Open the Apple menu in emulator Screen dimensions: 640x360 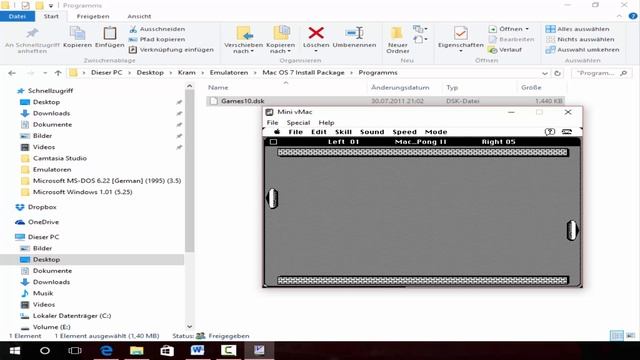coord(277,132)
